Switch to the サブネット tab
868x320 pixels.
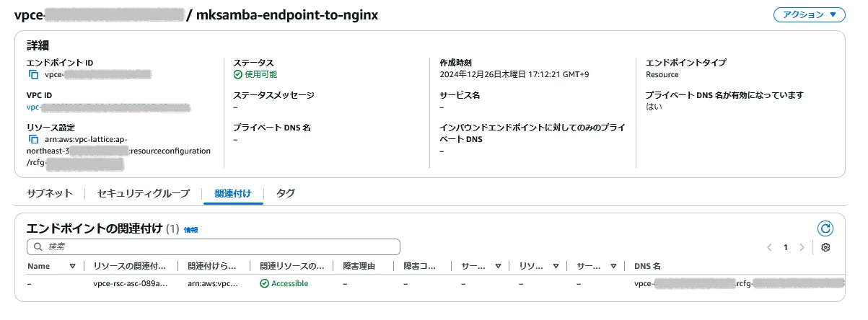[x=50, y=193]
